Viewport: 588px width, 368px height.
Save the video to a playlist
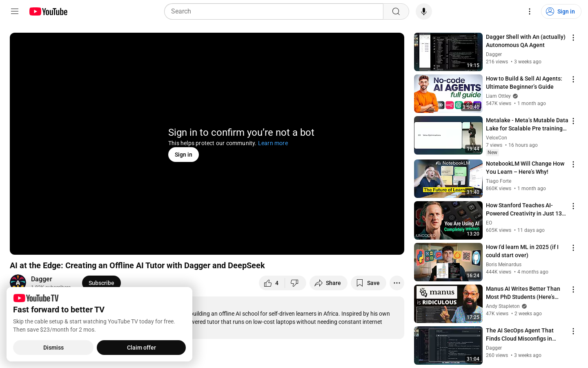pos(368,283)
